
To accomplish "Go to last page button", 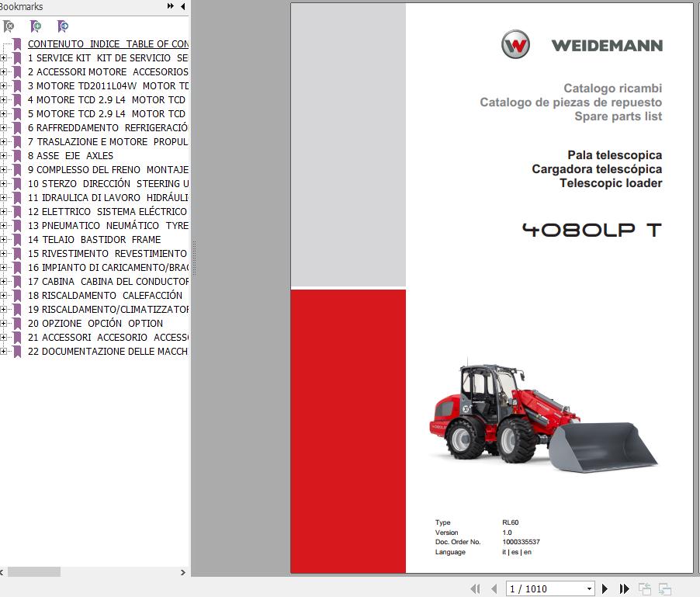I will tap(624, 588).
